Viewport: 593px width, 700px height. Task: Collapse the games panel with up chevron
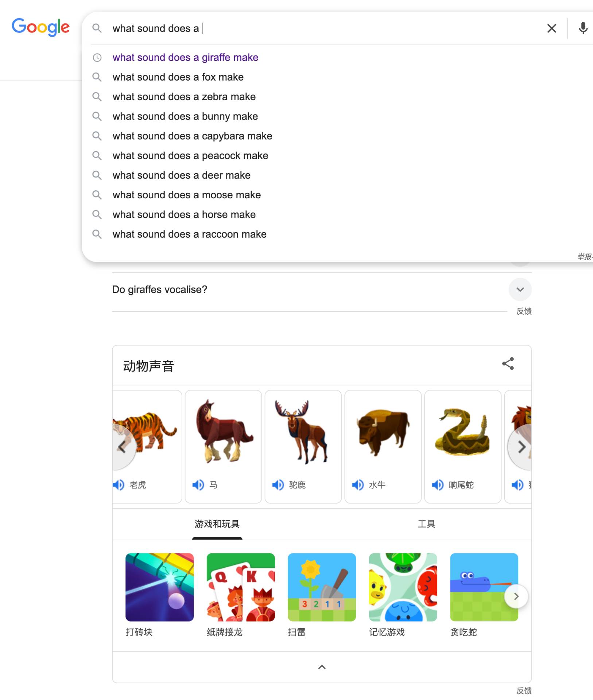click(x=322, y=667)
